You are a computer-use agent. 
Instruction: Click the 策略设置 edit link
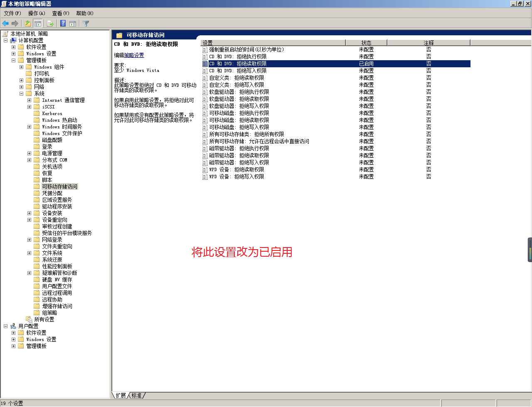pos(134,55)
